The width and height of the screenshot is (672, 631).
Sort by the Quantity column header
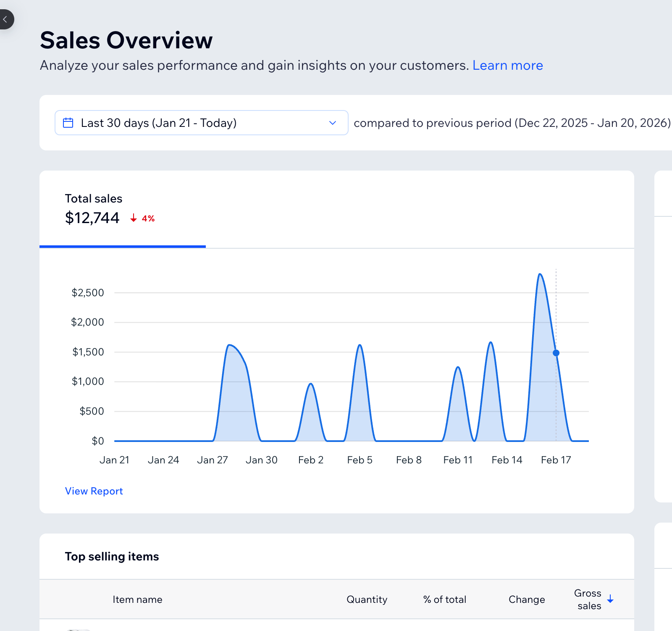367,599
